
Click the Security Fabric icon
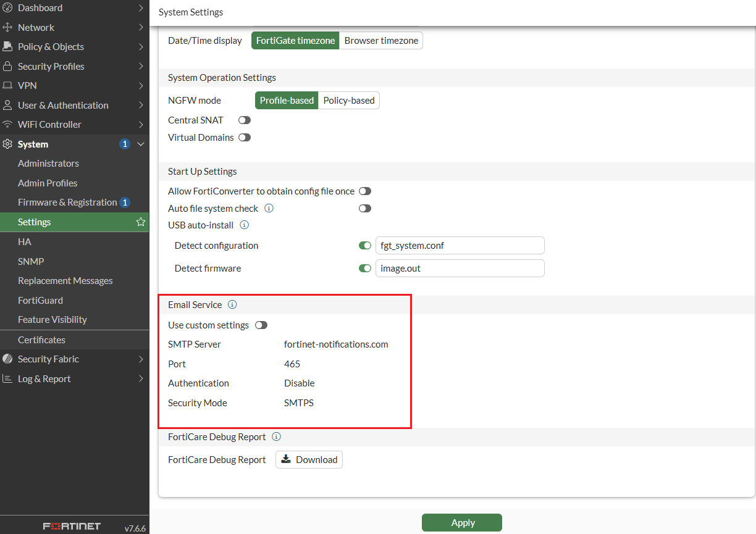click(7, 359)
